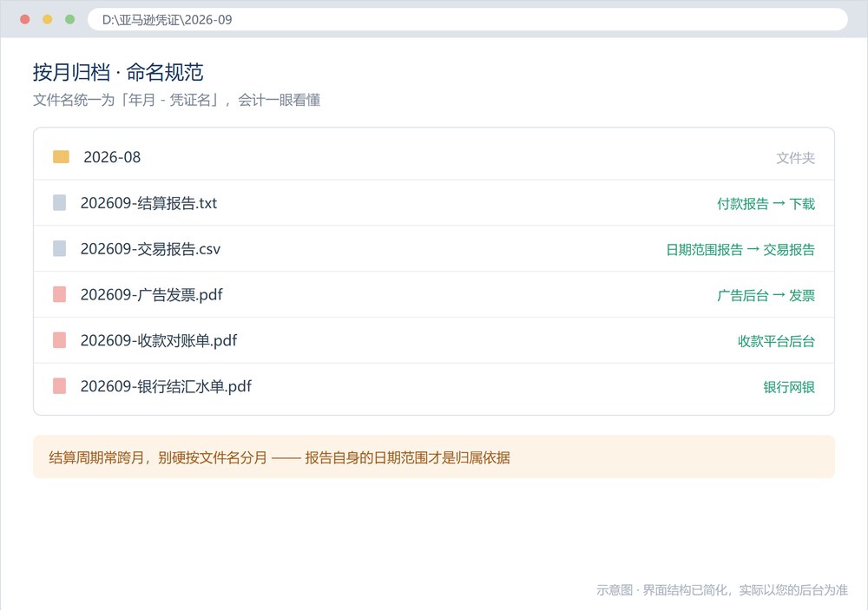Click the gray file icon for 202609-结算报告.txt
The width and height of the screenshot is (868, 611).
[59, 202]
